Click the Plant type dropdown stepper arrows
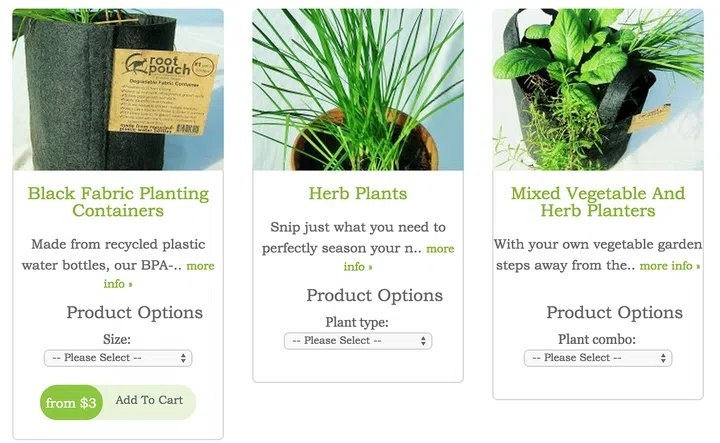The image size is (720, 443). pos(423,341)
